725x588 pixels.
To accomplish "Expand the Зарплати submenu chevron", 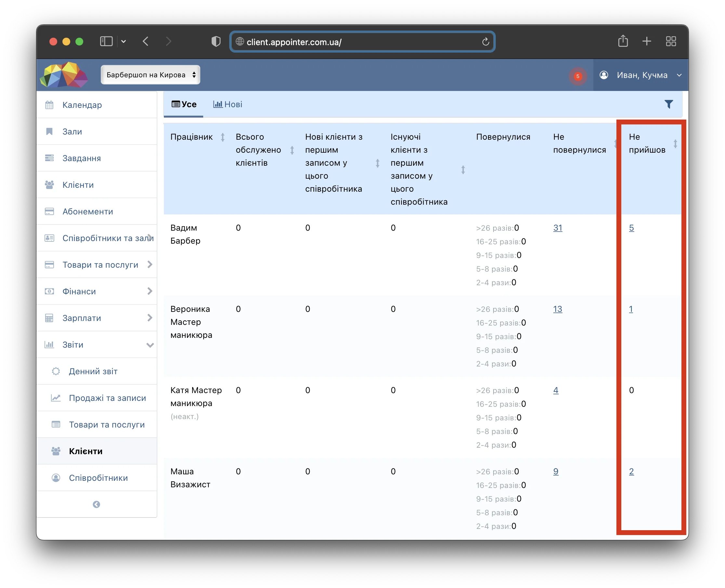I will click(150, 318).
